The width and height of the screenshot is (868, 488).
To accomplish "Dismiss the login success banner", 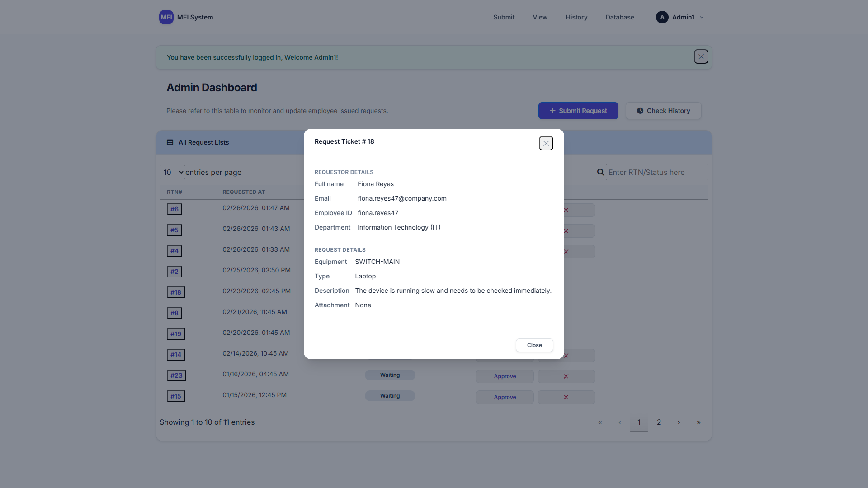I will 701,57.
